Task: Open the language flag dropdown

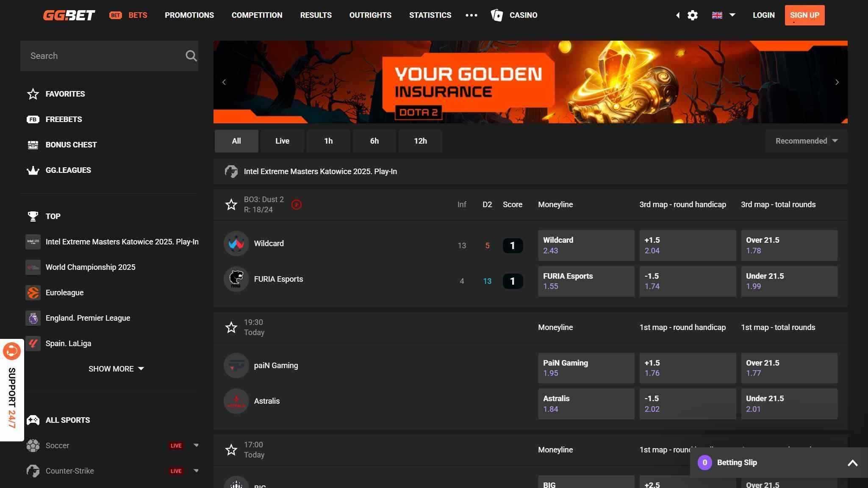Action: (x=724, y=15)
